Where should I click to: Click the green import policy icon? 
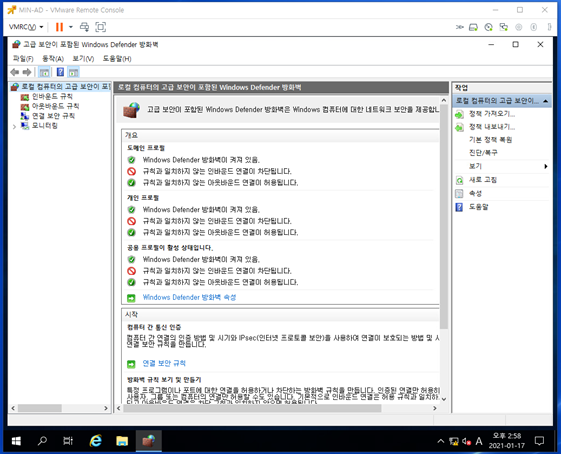459,114
